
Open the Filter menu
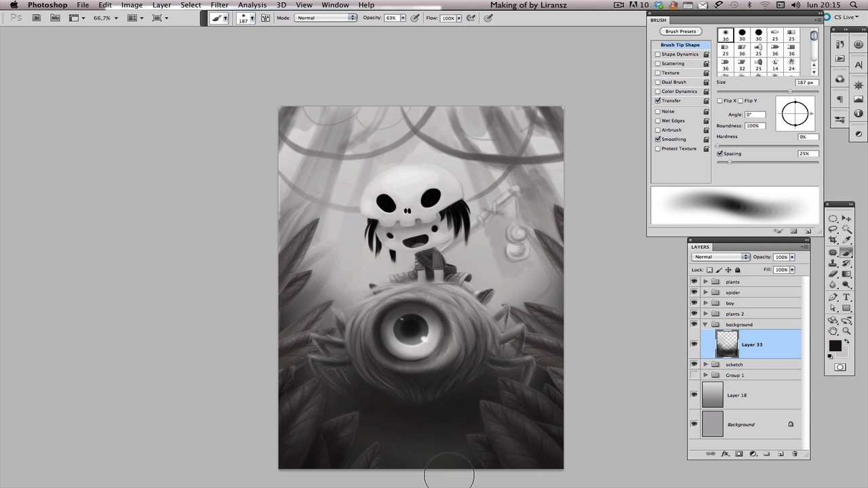[x=219, y=5]
